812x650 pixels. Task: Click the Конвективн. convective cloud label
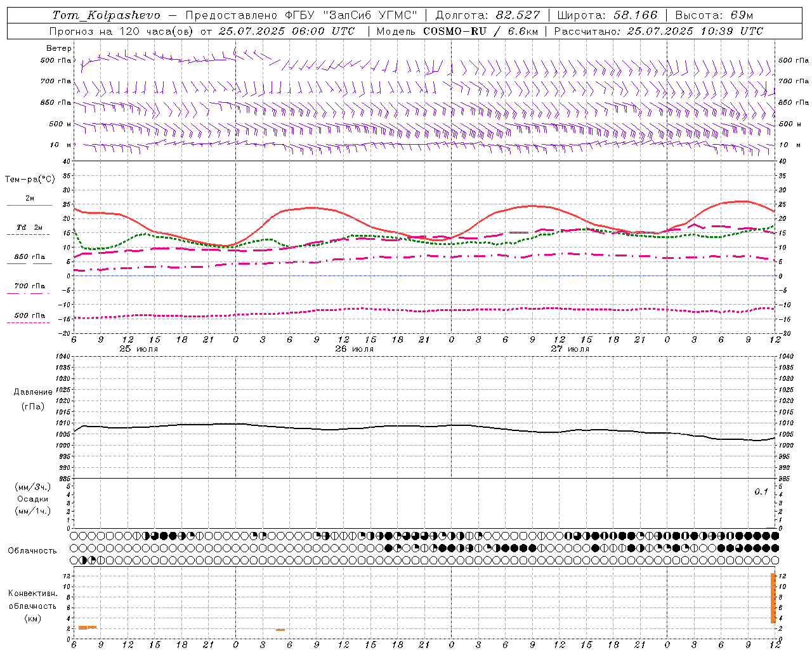[x=33, y=594]
